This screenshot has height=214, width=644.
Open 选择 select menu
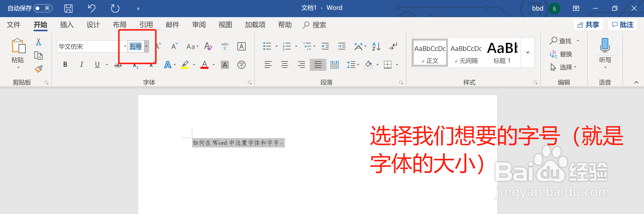563,67
